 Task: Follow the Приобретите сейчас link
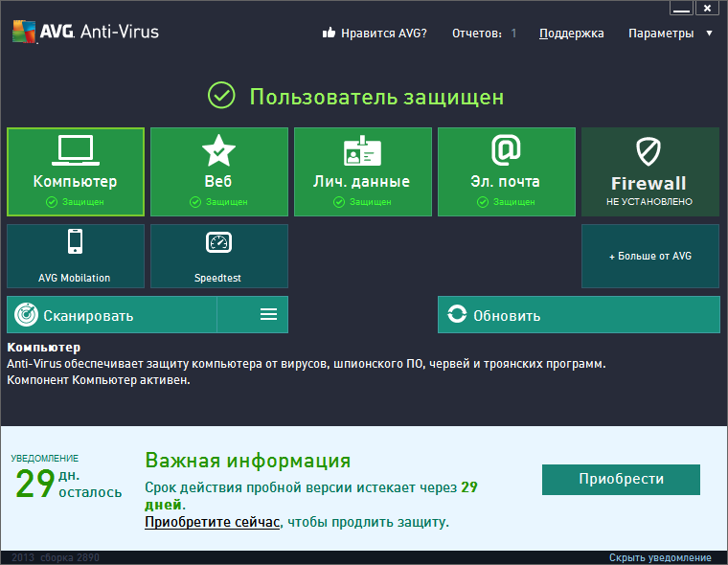[213, 522]
